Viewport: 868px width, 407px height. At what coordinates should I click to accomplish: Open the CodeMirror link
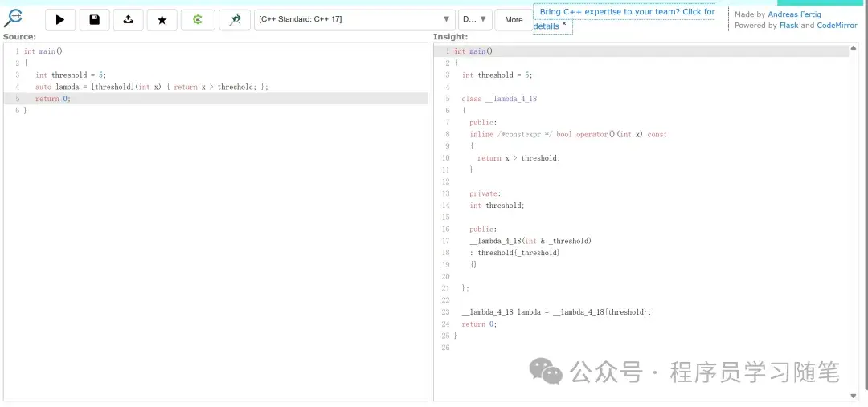click(x=837, y=26)
